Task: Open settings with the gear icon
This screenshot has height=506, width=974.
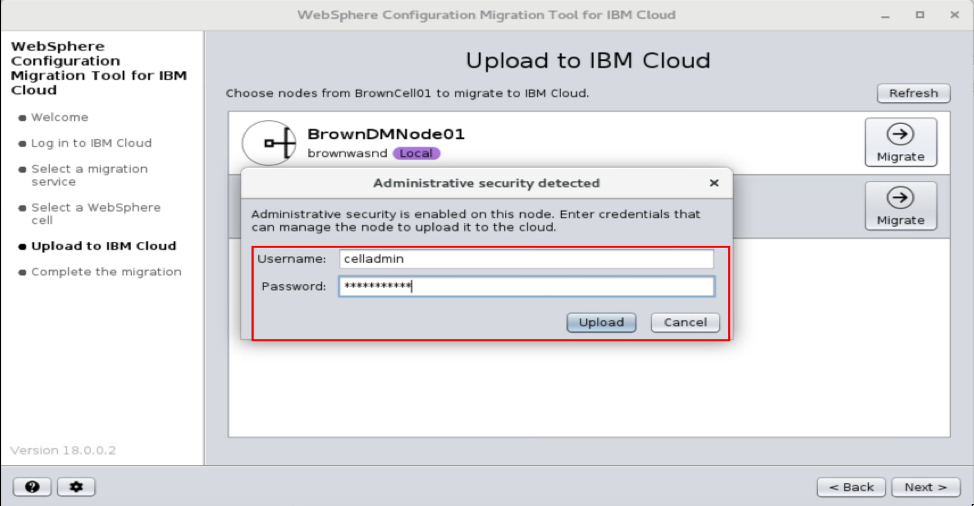Action: pos(76,486)
